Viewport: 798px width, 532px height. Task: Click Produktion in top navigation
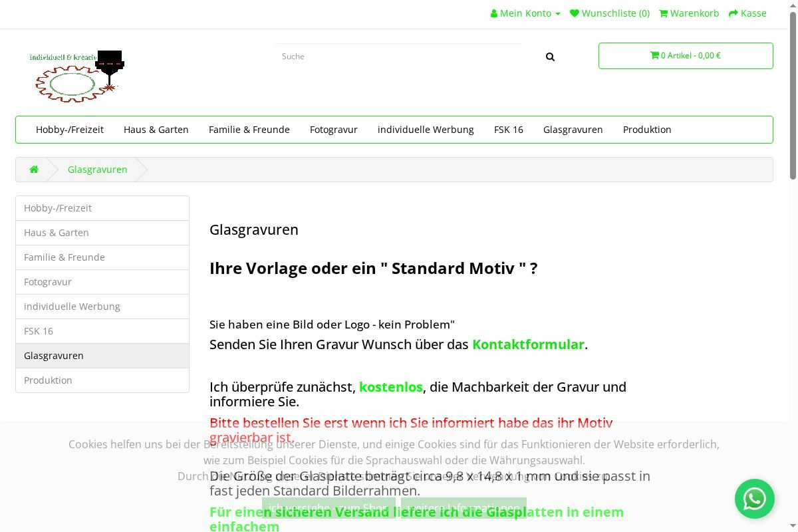[x=647, y=130]
